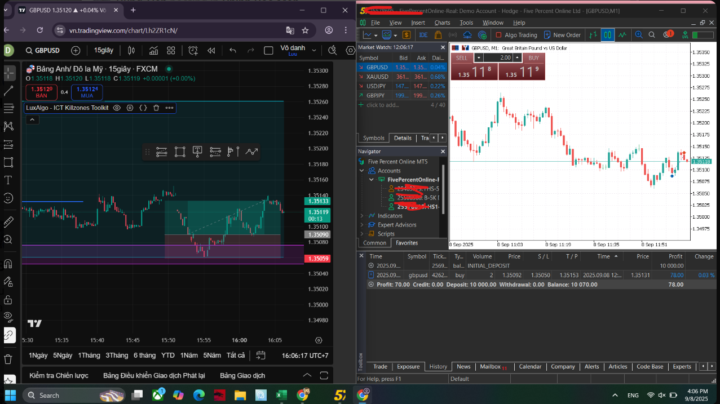Toggle Algo Trading in MetaTrader
This screenshot has width=720, height=404.
pos(516,35)
